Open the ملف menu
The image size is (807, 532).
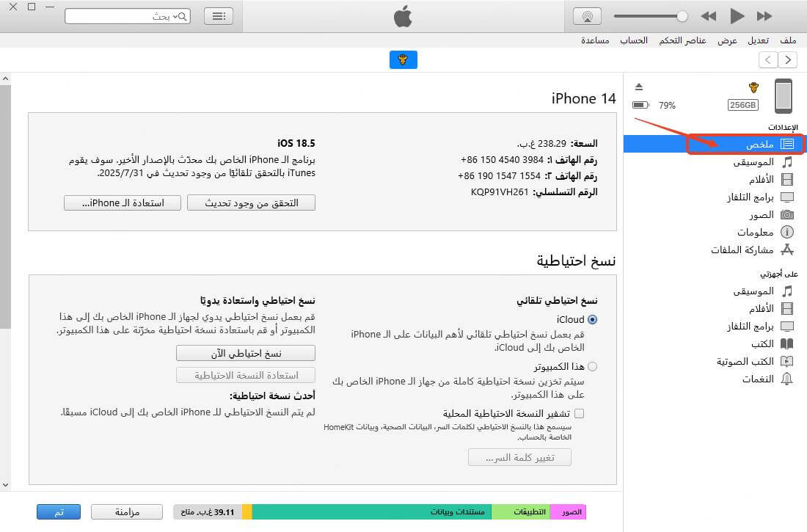point(788,40)
